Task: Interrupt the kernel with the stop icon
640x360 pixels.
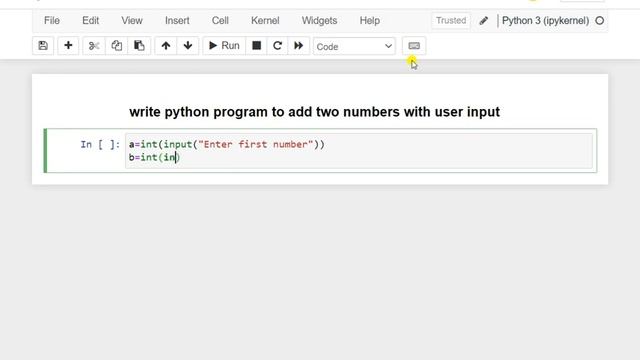Action: (256, 46)
